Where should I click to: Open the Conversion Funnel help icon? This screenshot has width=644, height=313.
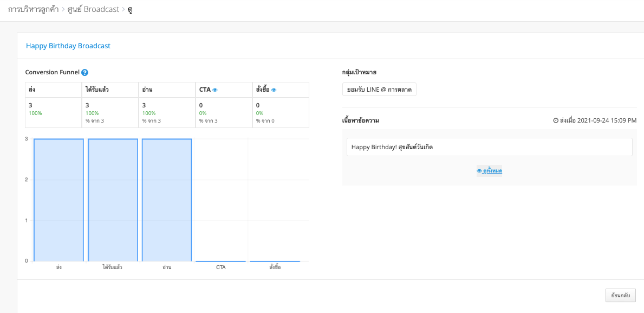pyautogui.click(x=84, y=73)
